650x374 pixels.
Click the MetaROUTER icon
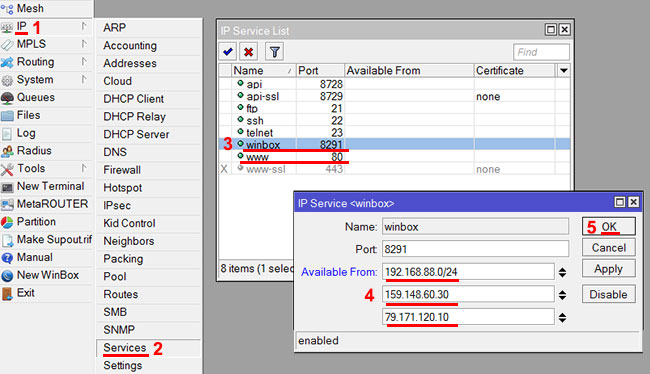click(x=7, y=204)
